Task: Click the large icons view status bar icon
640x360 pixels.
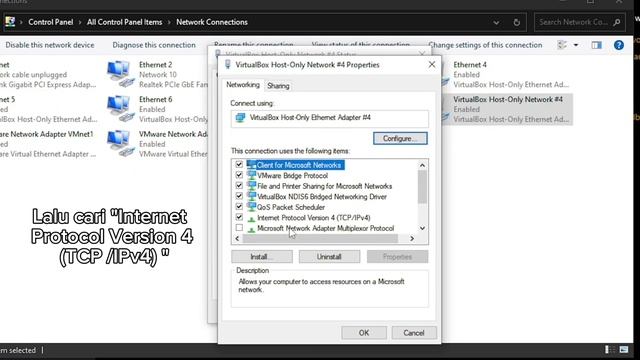Action: pyautogui.click(x=624, y=349)
